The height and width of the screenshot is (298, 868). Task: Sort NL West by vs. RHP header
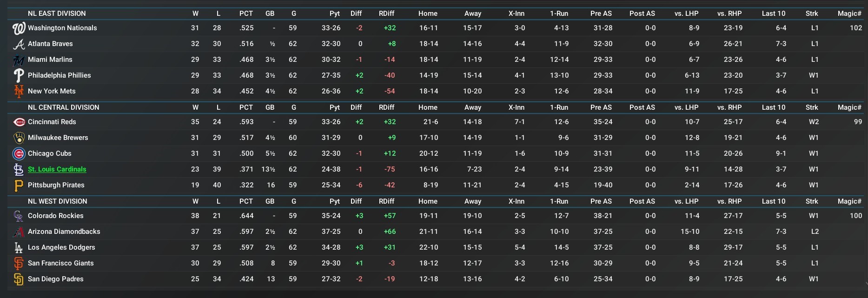[x=729, y=201]
